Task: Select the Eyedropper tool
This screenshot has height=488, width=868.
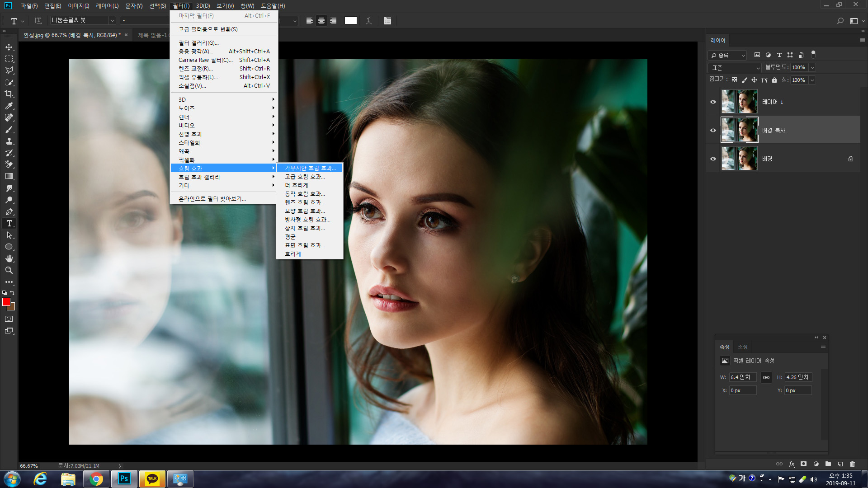Action: point(9,106)
